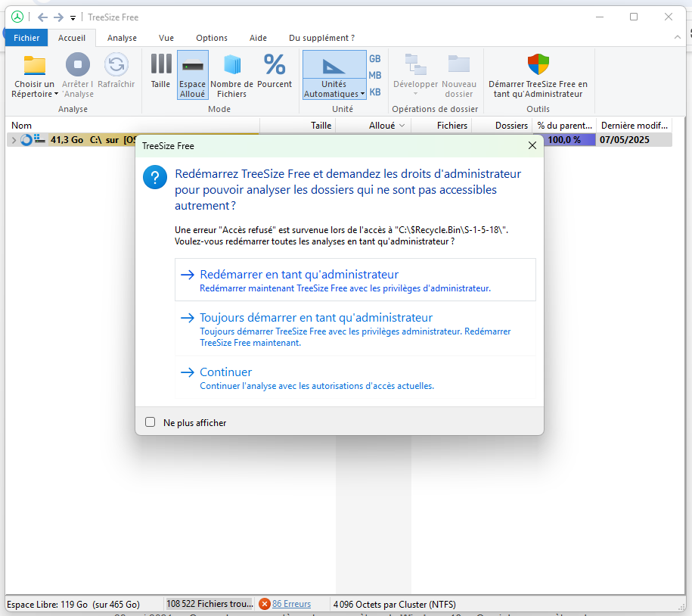Switch to the Accueil ribbon tab
This screenshot has height=616, width=692.
tap(72, 38)
